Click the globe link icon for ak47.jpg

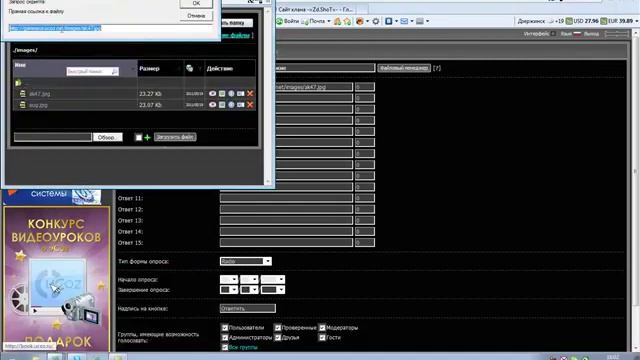231,93
